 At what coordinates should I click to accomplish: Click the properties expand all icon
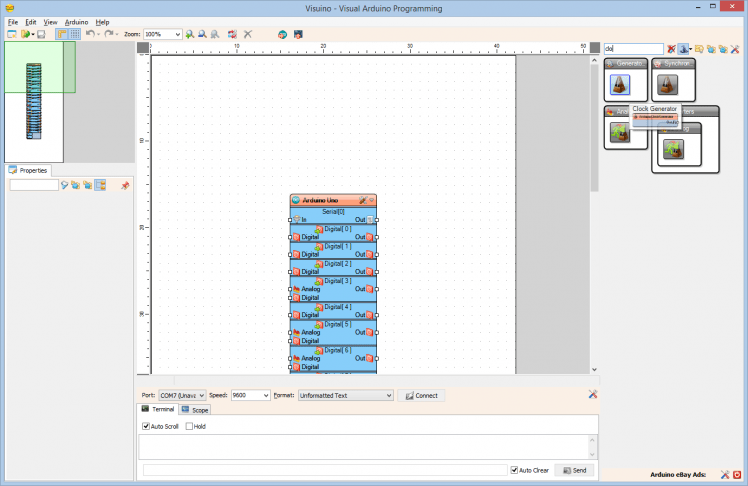76,185
